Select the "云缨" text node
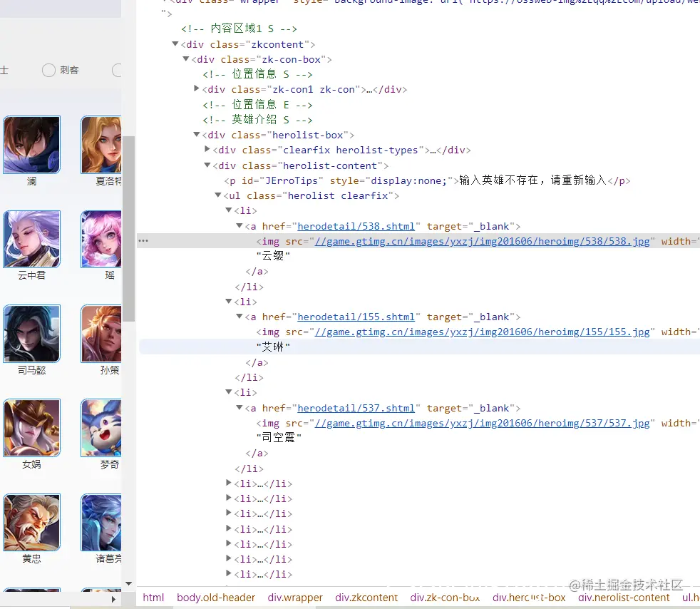This screenshot has width=700, height=609. point(273,256)
